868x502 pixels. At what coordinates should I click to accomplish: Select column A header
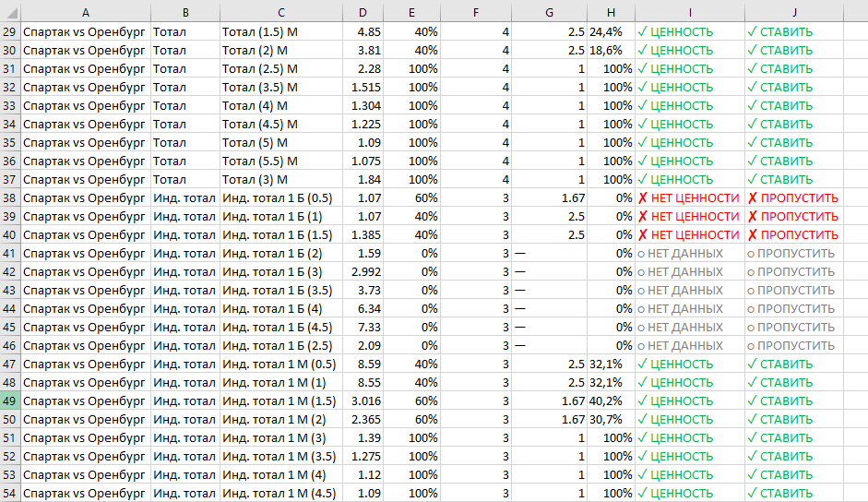(x=85, y=12)
